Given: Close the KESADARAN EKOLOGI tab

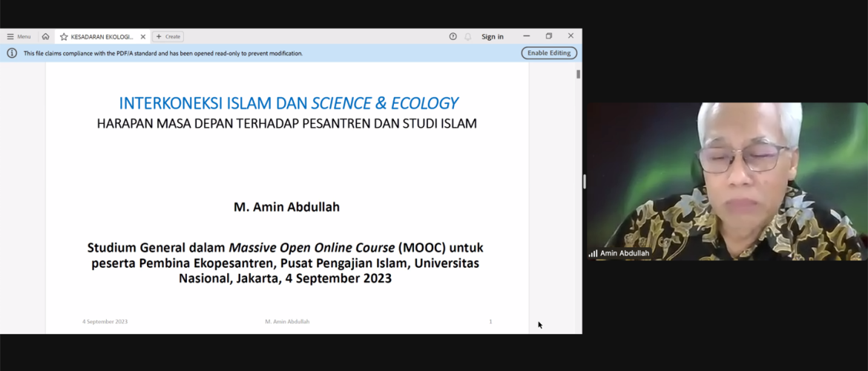Looking at the screenshot, I should (x=143, y=36).
